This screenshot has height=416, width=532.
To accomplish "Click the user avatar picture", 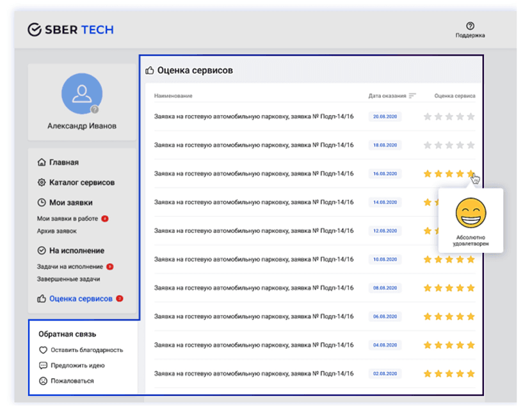I will click(x=82, y=94).
